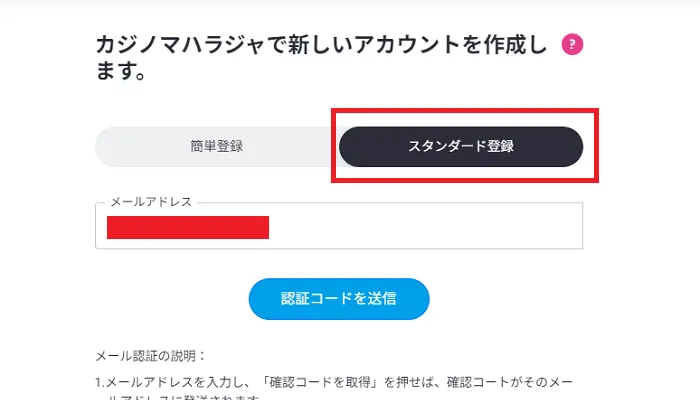Image resolution: width=700 pixels, height=400 pixels.
Task: Click the pink question mark help icon
Action: point(572,44)
